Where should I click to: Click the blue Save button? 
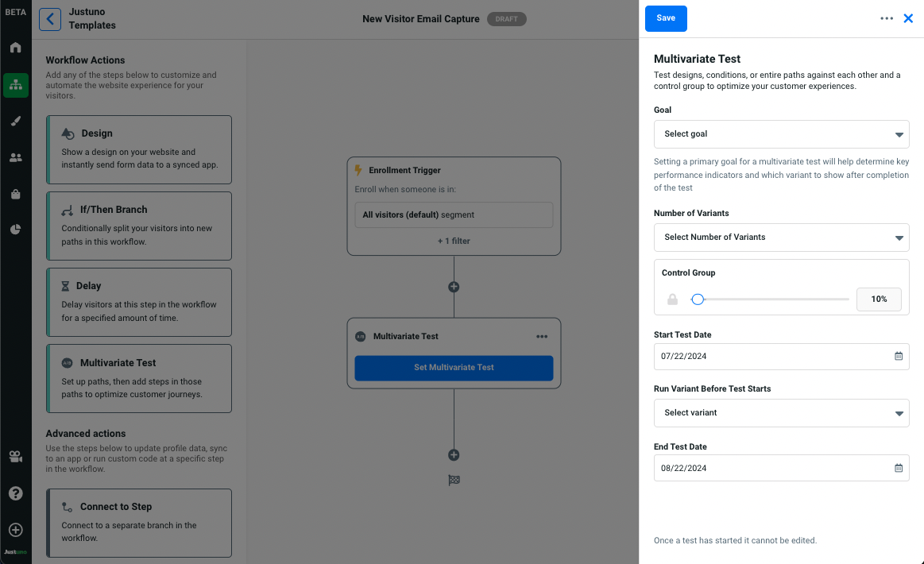666,18
